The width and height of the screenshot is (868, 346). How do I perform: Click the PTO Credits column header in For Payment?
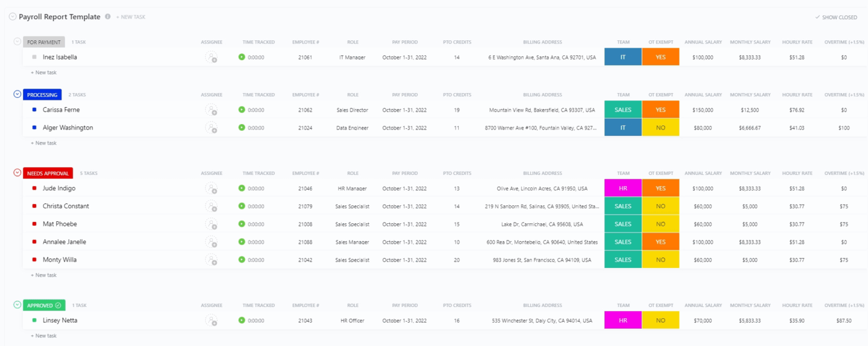(457, 42)
